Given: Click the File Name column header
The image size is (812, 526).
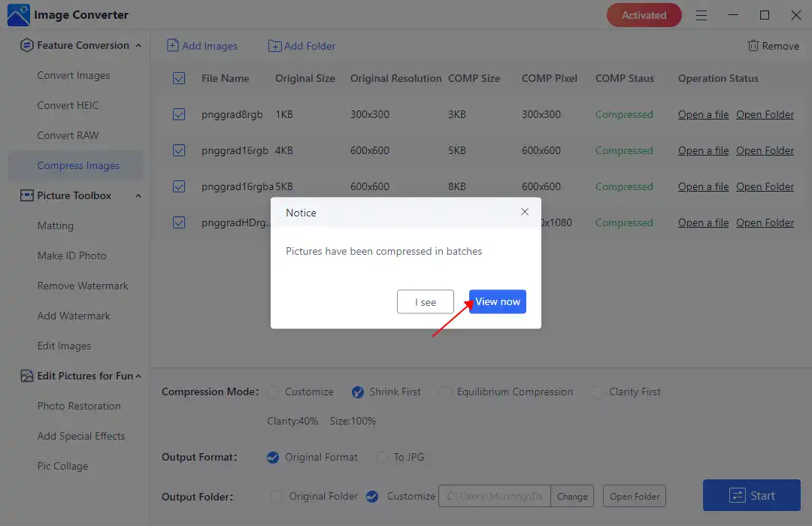Looking at the screenshot, I should (x=226, y=78).
